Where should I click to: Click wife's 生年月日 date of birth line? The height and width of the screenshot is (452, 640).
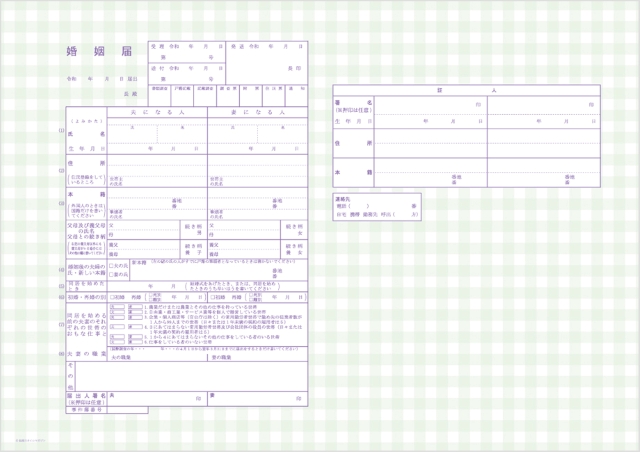pos(258,149)
